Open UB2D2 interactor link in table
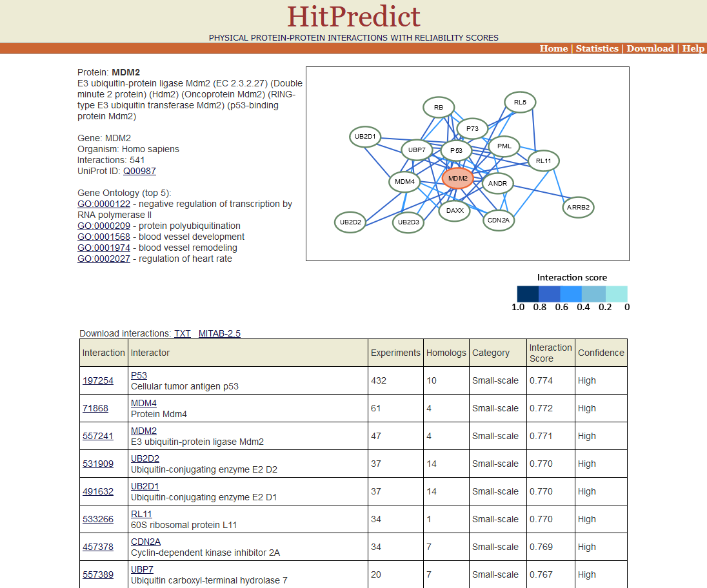707x588 pixels. [144, 458]
